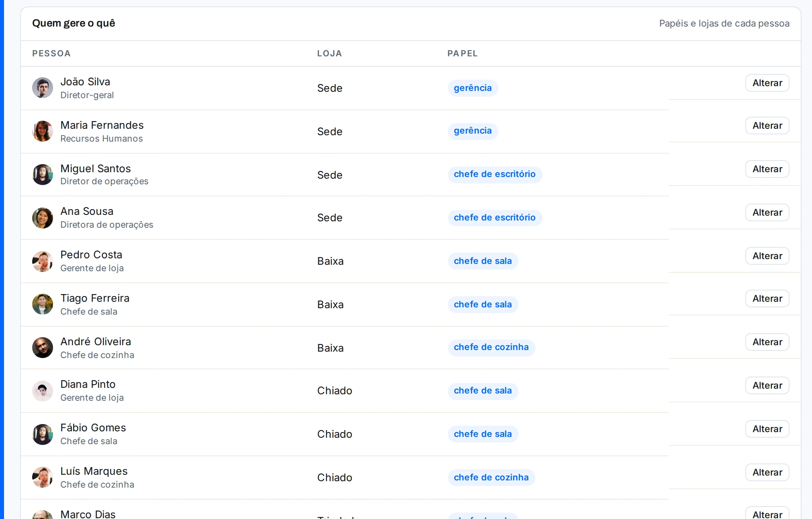Click PESSOA column header

pos(51,54)
